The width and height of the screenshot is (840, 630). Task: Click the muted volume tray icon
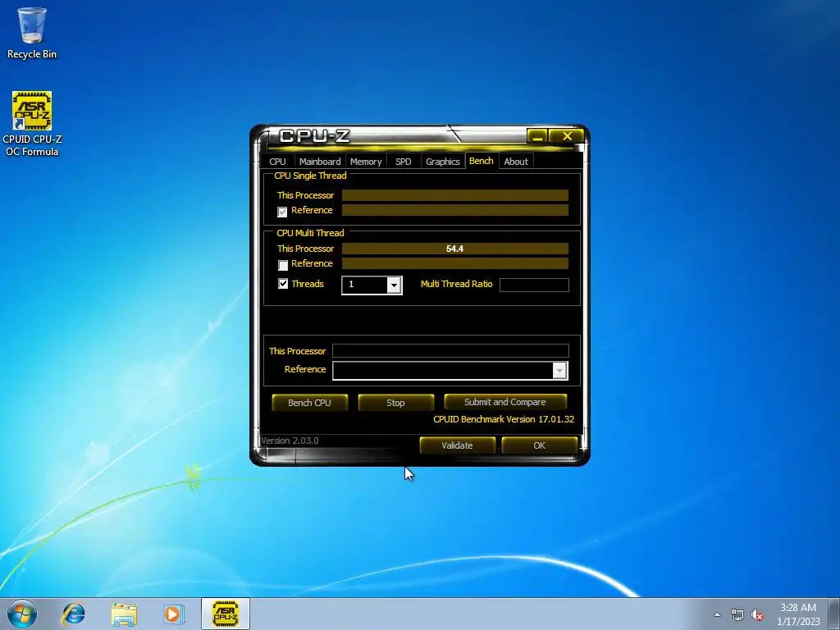click(757, 614)
